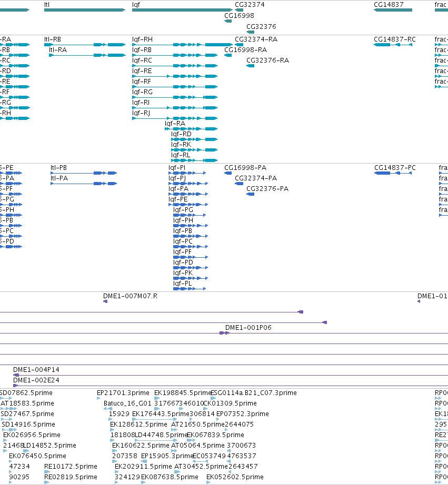Click EST EP21701.3prime
This screenshot has height=485, width=448.
click(x=98, y=398)
